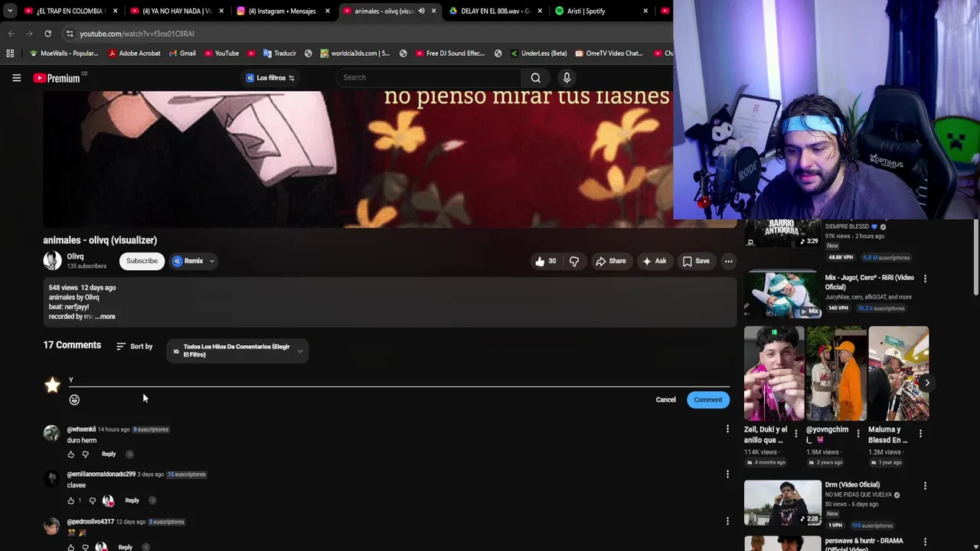Open options for Drm (Video Oficial)
The image size is (980, 551).
click(925, 486)
